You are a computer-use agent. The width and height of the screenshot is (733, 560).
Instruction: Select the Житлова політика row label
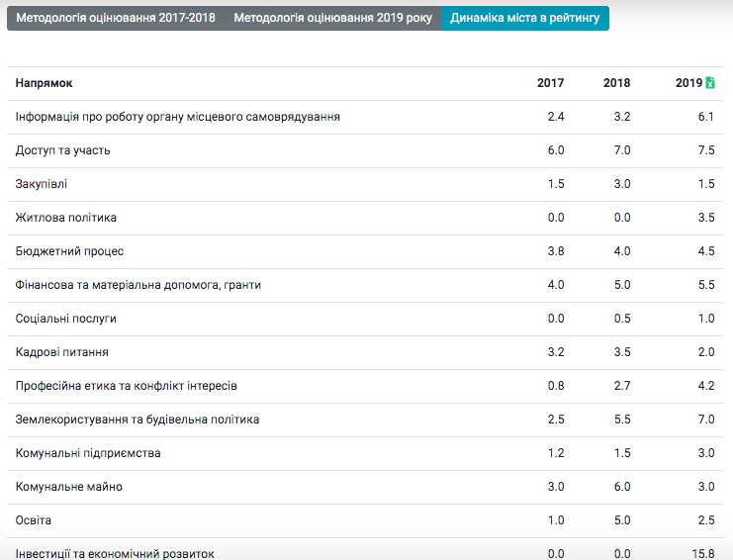(x=66, y=218)
